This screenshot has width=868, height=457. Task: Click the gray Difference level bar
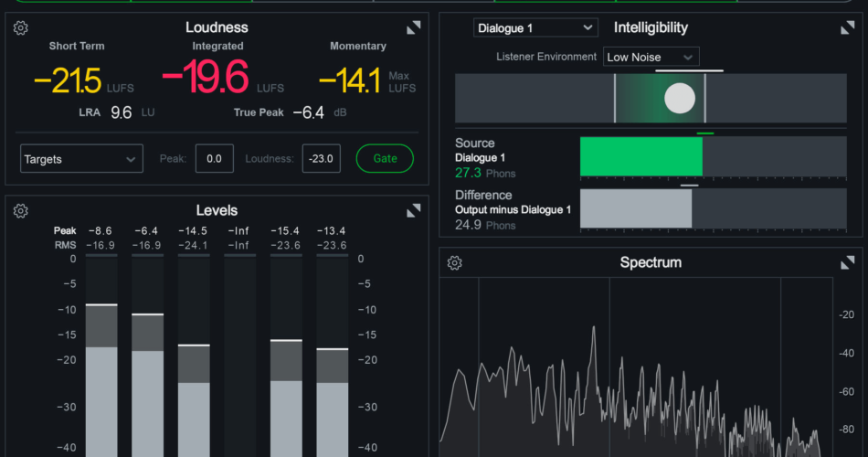pos(635,208)
